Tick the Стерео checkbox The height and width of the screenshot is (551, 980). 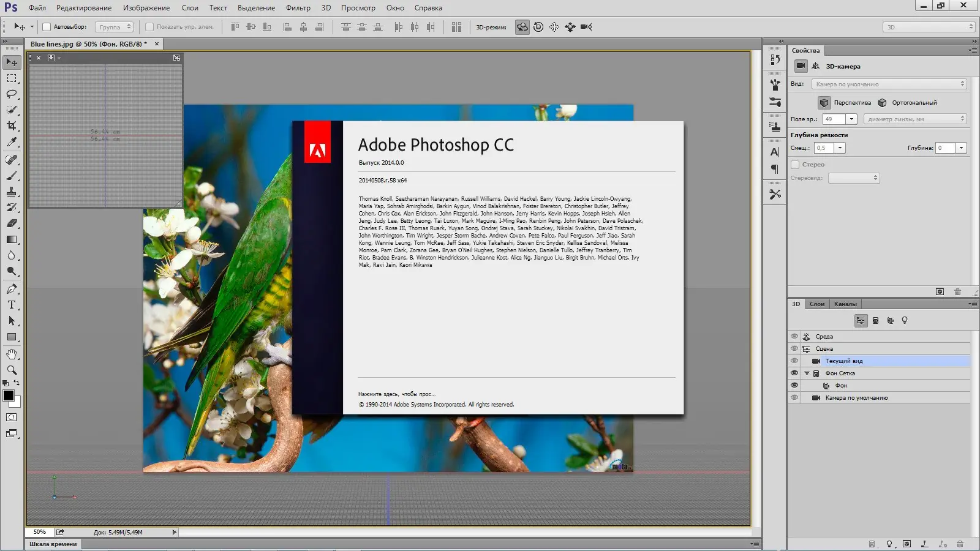[x=795, y=165]
